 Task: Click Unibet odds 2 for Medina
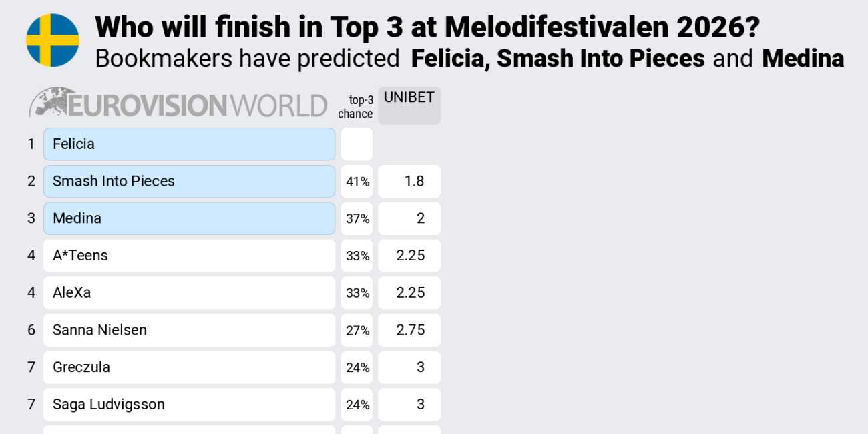tap(409, 218)
